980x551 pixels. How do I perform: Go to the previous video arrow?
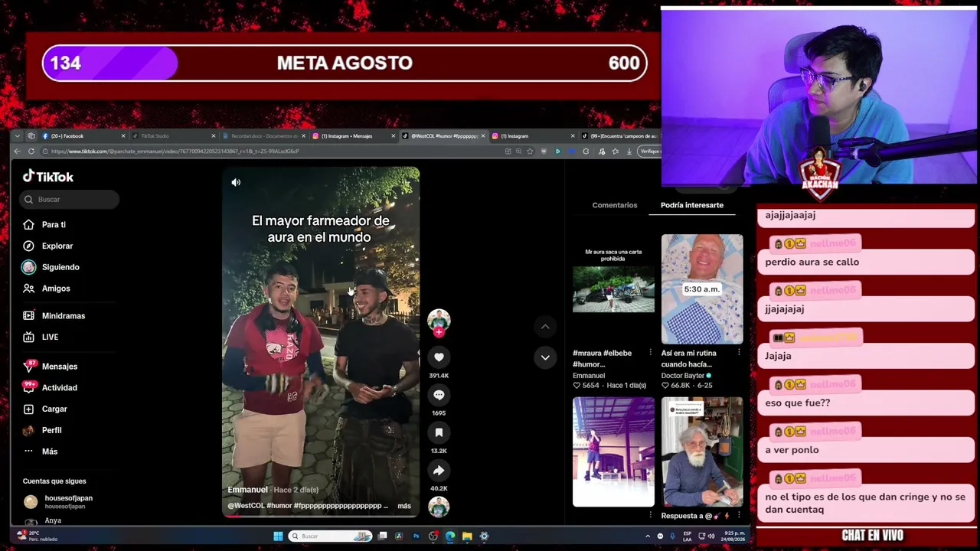coord(545,327)
